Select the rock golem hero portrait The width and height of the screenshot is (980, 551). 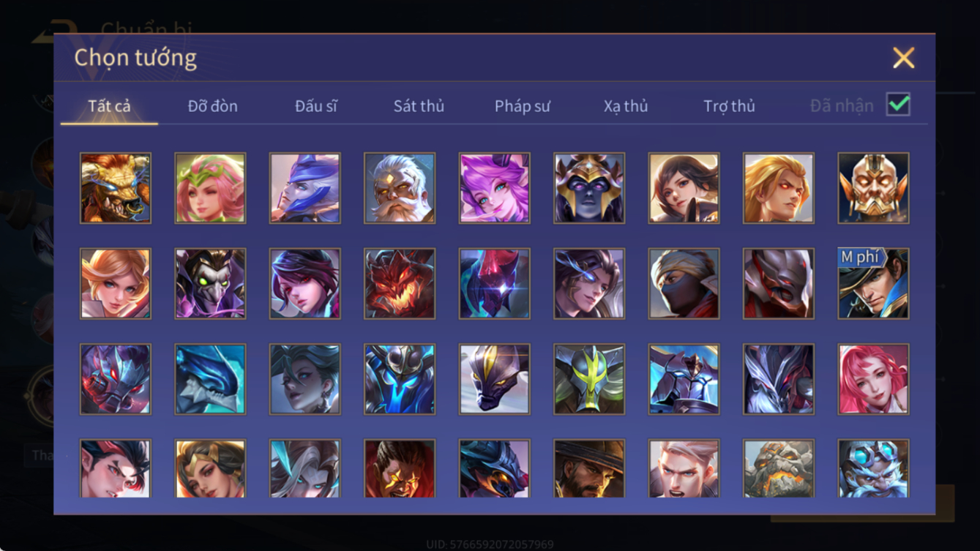(x=779, y=468)
